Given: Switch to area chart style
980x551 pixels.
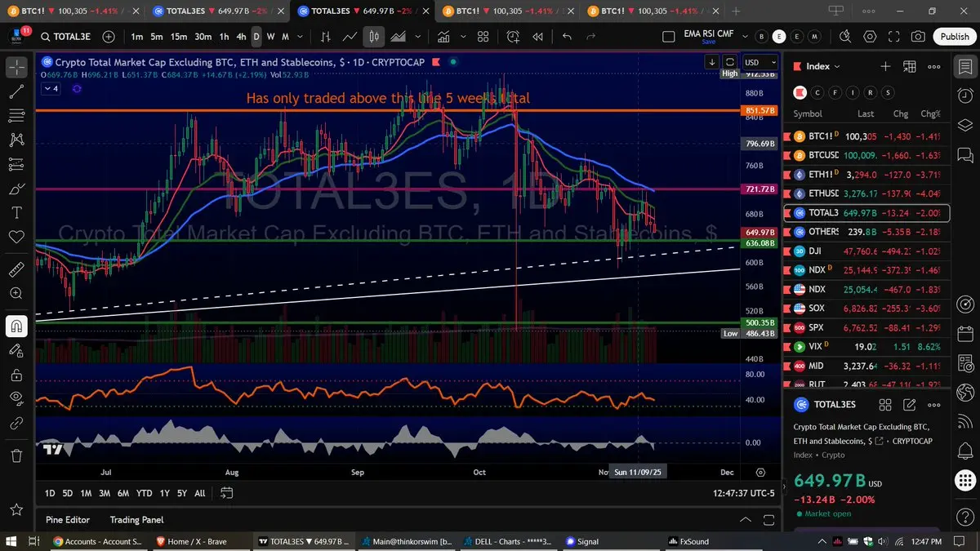Looking at the screenshot, I should pos(399,37).
